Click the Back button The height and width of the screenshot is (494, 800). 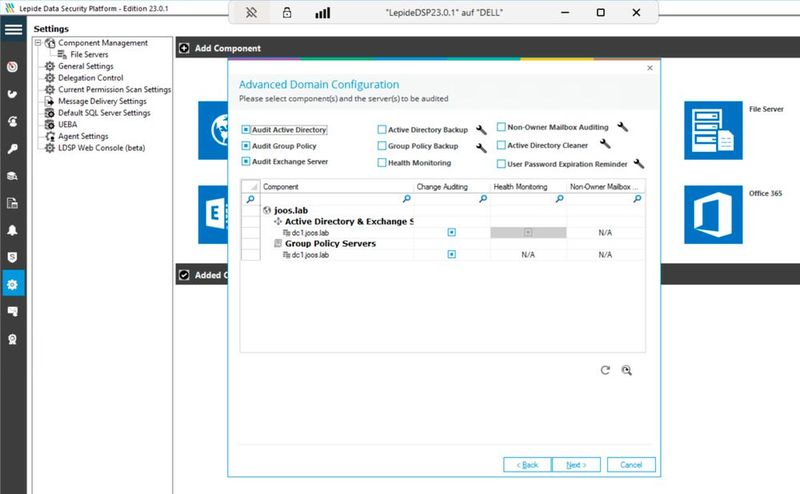pos(528,465)
